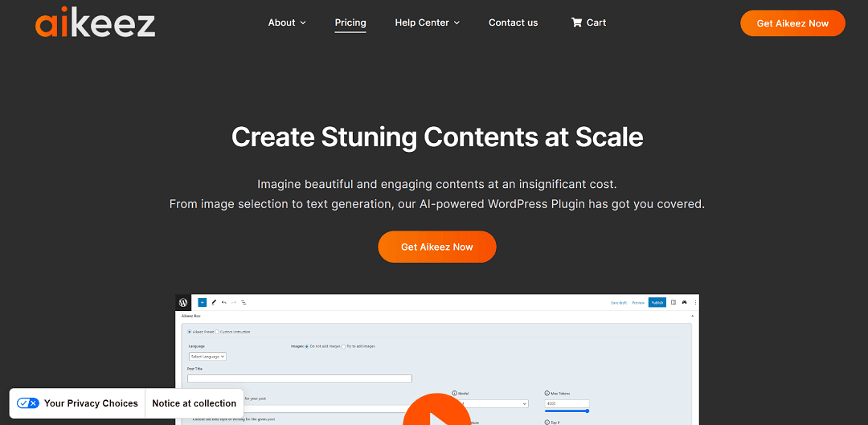Click the blue block inserter plus icon
868x425 pixels.
(202, 303)
